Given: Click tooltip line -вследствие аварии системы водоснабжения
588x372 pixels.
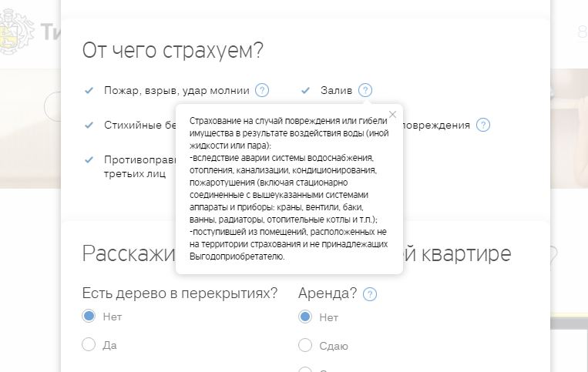Looking at the screenshot, I should (281, 158).
